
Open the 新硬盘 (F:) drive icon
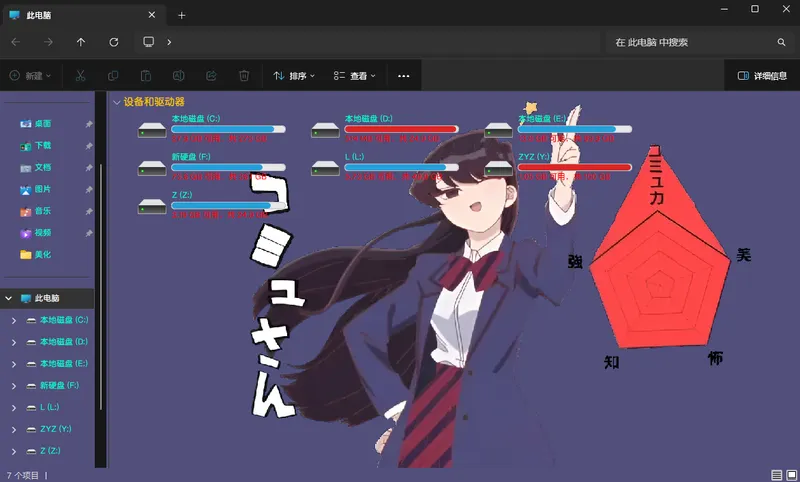[x=152, y=168]
